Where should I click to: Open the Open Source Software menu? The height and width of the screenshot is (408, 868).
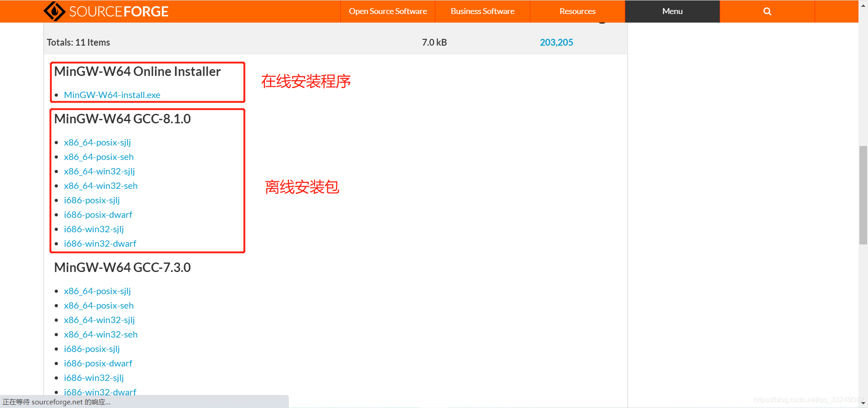pos(387,11)
